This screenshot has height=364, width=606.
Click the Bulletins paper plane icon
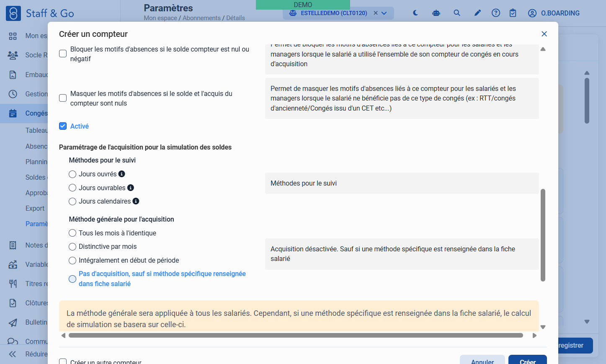pyautogui.click(x=13, y=322)
